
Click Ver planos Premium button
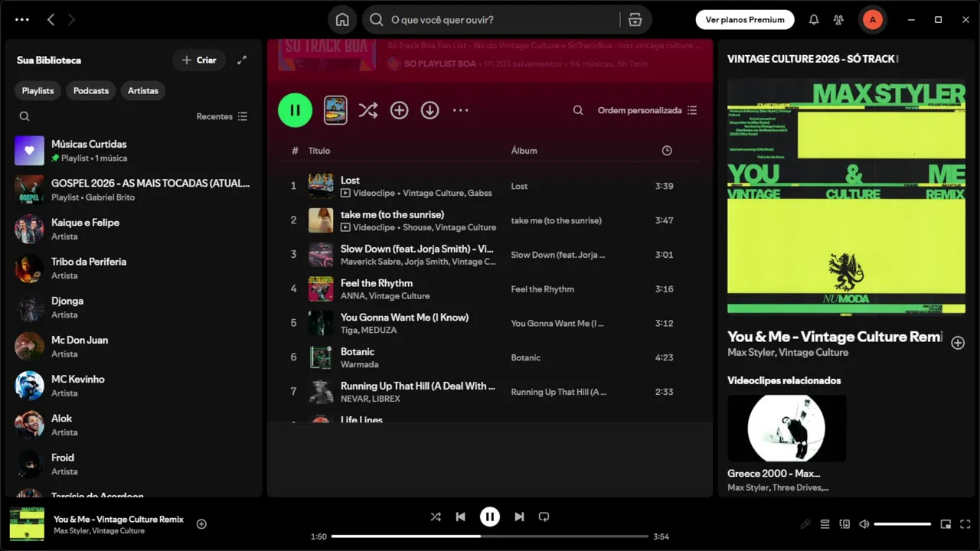coord(745,20)
